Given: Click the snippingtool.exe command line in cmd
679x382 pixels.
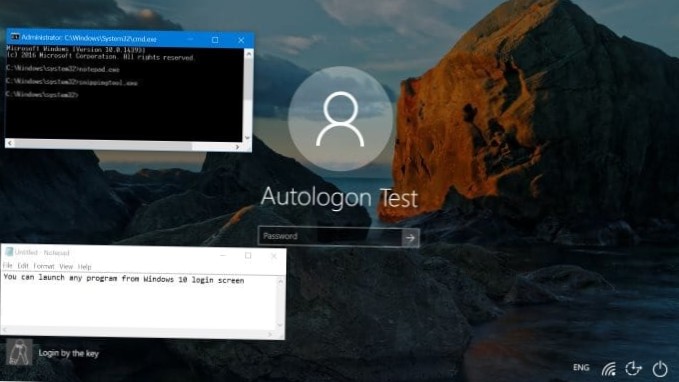Looking at the screenshot, I should click(72, 82).
